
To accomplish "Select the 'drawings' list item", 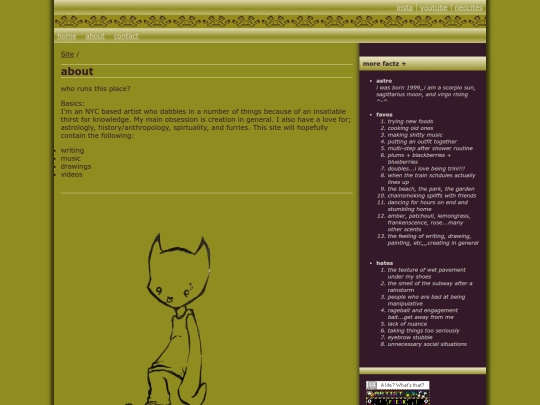I will coord(76,166).
